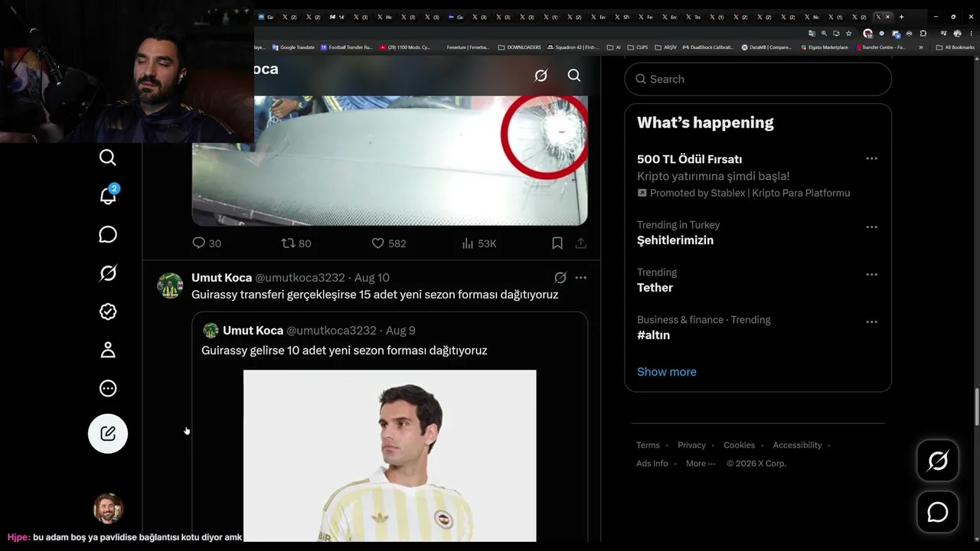Open more options for 500 TL Ödül Fırsatı
This screenshot has height=551, width=980.
(871, 158)
